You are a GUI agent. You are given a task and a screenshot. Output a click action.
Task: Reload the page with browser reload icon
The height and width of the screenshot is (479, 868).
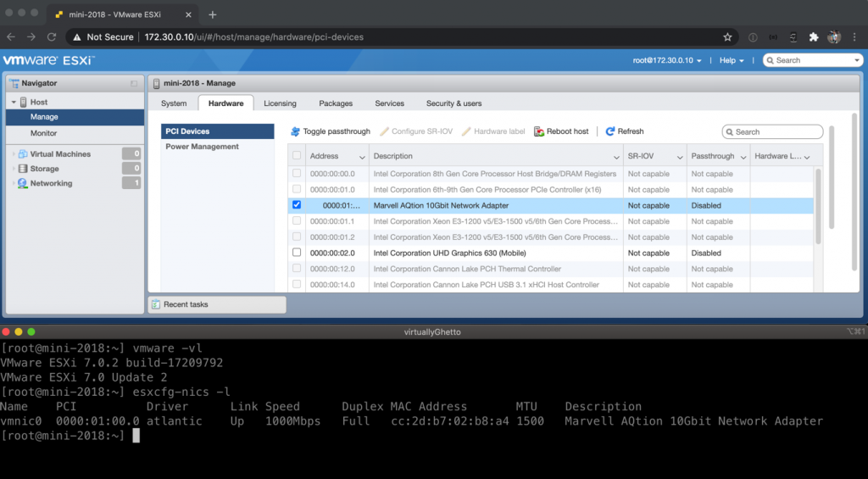coord(52,37)
